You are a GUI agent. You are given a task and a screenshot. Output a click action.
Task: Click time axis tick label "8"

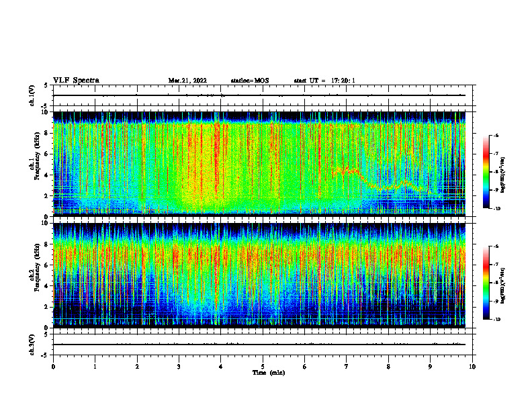[388, 367]
